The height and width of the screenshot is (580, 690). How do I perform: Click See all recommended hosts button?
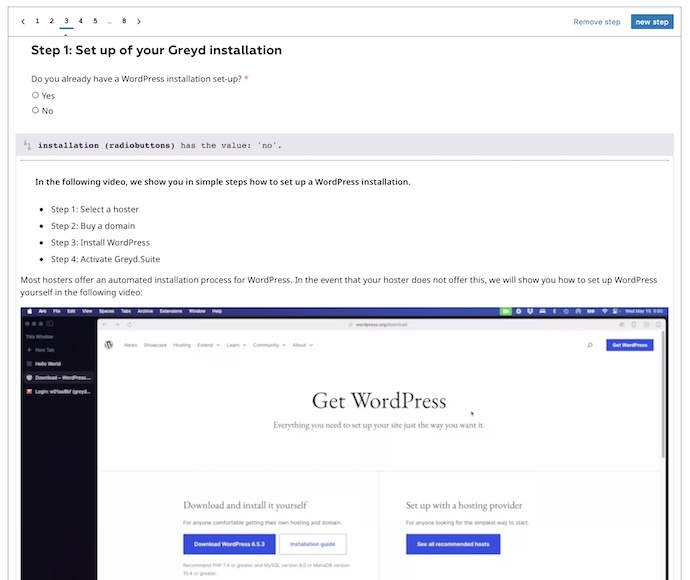(x=453, y=544)
